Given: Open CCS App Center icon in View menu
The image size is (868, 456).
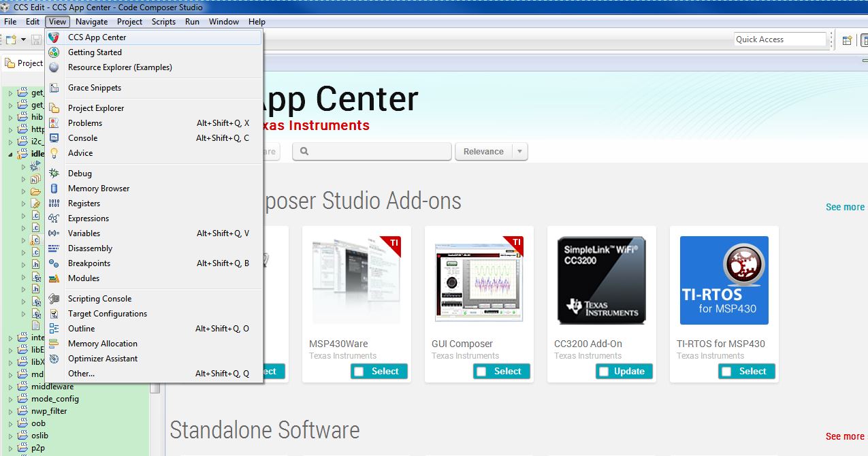Looking at the screenshot, I should coord(54,37).
